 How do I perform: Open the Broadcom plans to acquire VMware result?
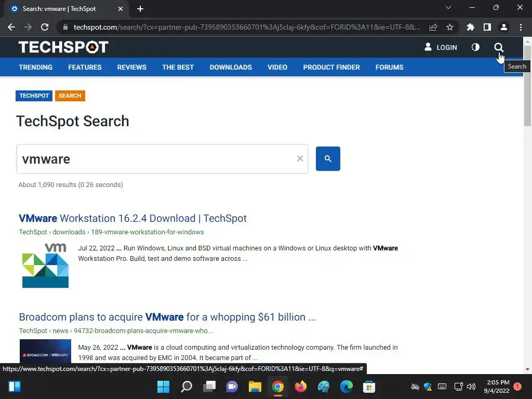167,317
